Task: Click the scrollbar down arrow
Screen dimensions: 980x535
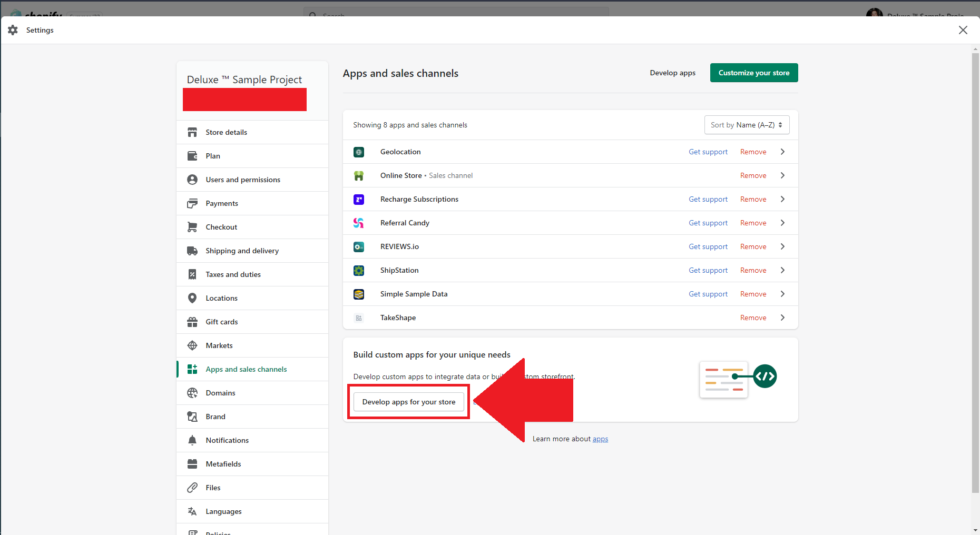Action: tap(975, 530)
